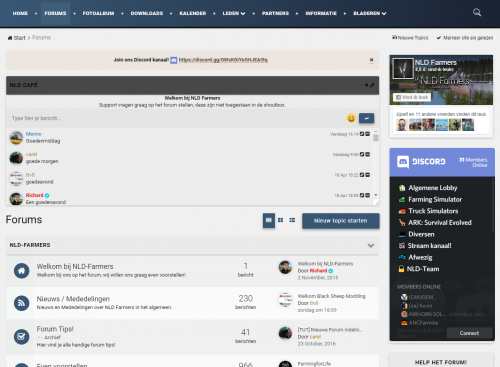Click the shoutbox scrollbar down arrow

(376, 195)
